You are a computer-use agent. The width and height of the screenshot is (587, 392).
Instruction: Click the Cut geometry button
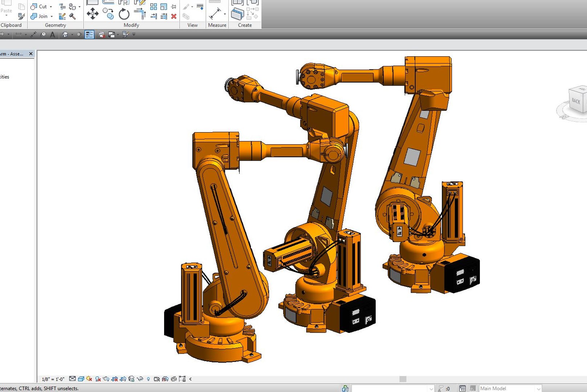coord(39,7)
